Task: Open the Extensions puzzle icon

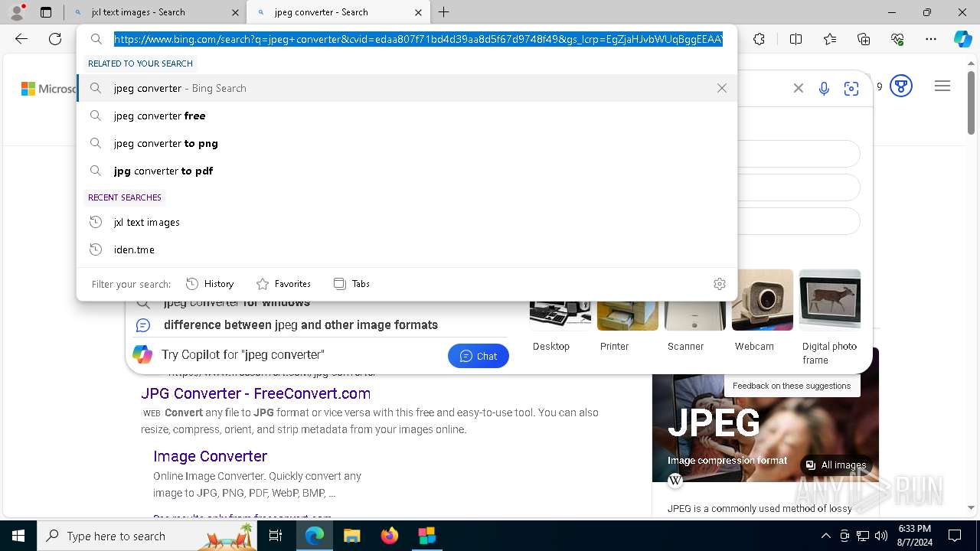Action: click(759, 39)
